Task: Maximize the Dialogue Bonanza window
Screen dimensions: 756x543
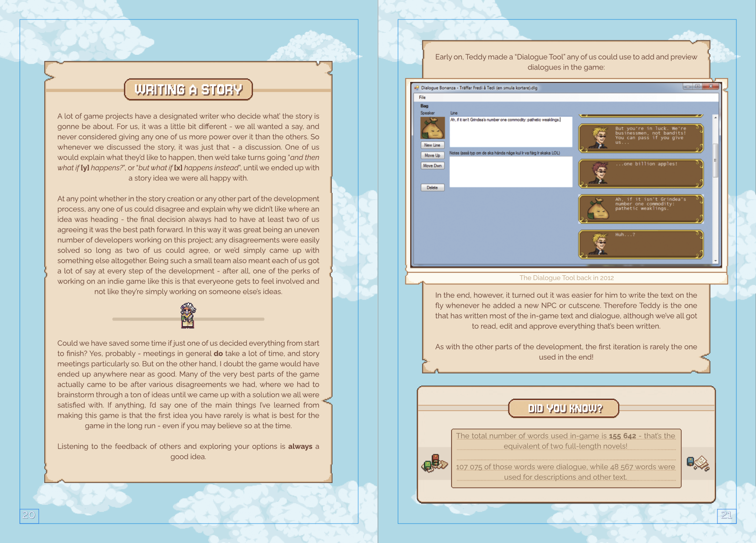Action: [x=697, y=86]
